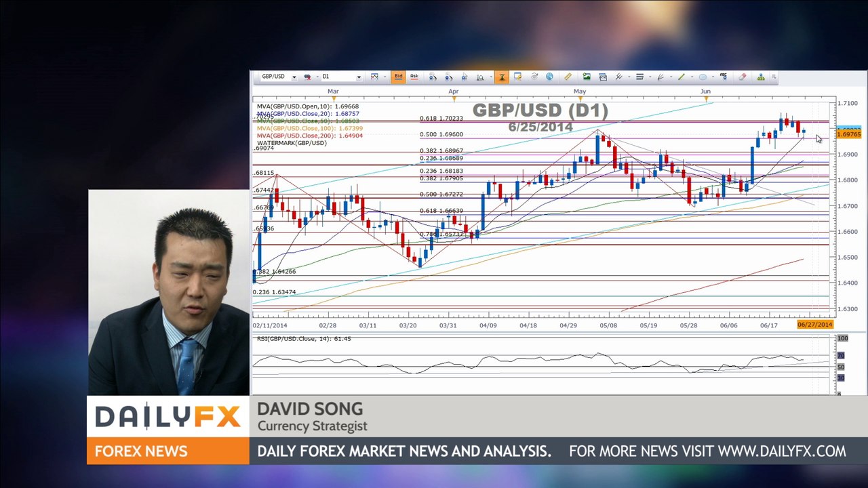Select the eraser tool

point(743,77)
